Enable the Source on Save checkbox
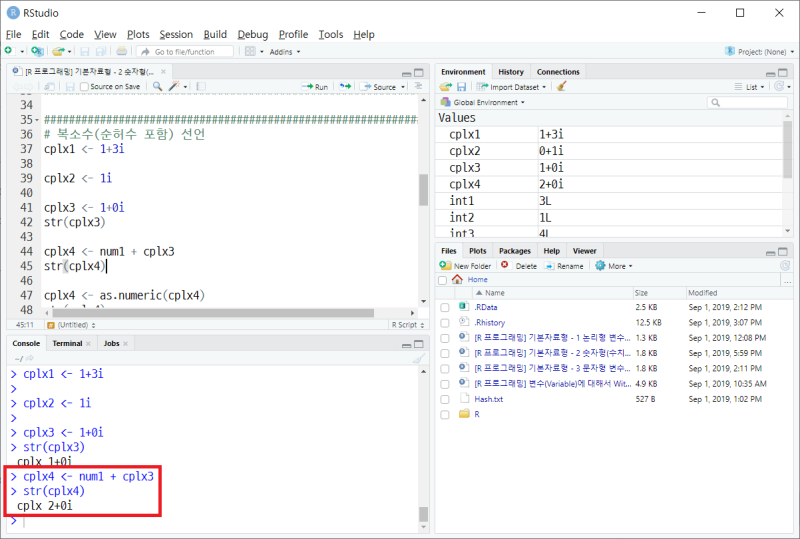 (x=85, y=87)
